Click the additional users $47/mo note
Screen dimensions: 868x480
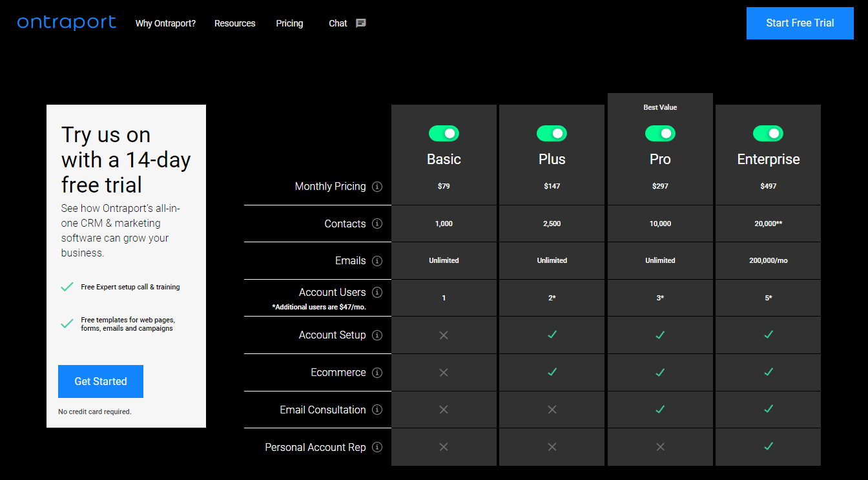319,307
